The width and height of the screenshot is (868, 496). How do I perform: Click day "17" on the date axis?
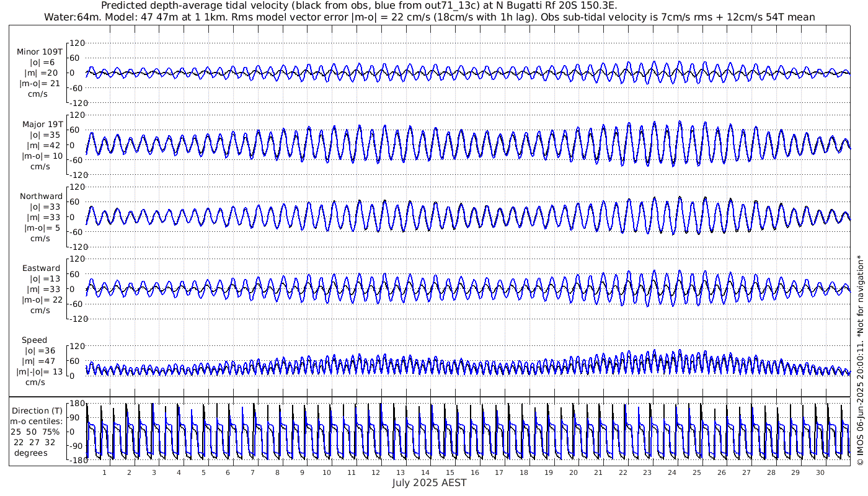499,472
